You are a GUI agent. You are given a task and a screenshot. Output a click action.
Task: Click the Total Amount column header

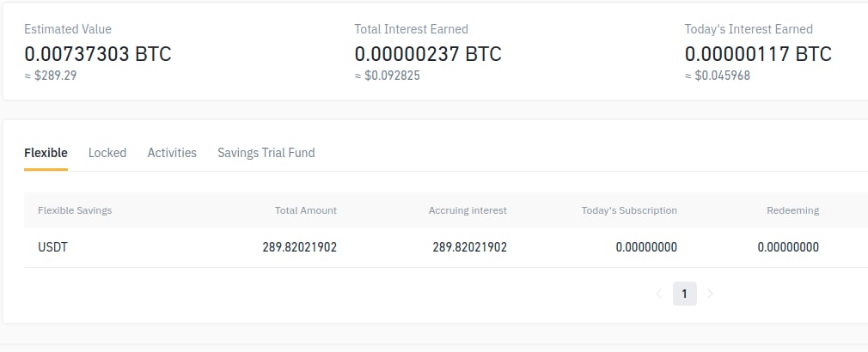pyautogui.click(x=306, y=210)
